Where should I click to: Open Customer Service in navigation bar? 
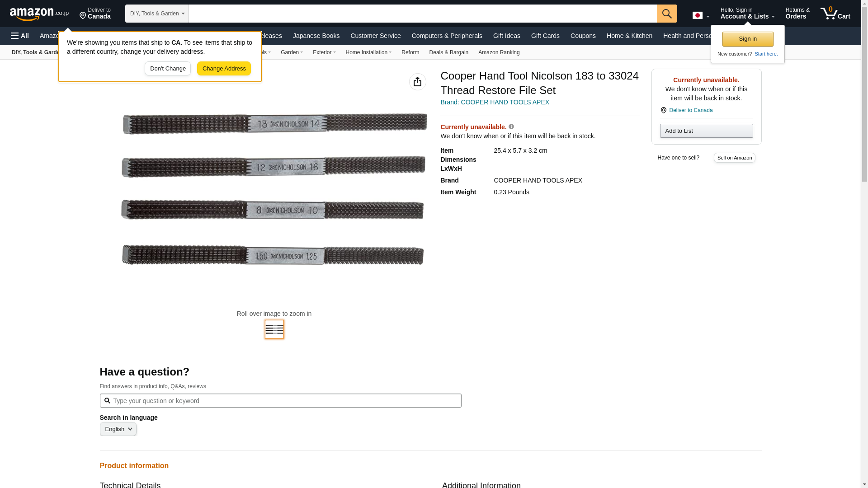point(375,36)
